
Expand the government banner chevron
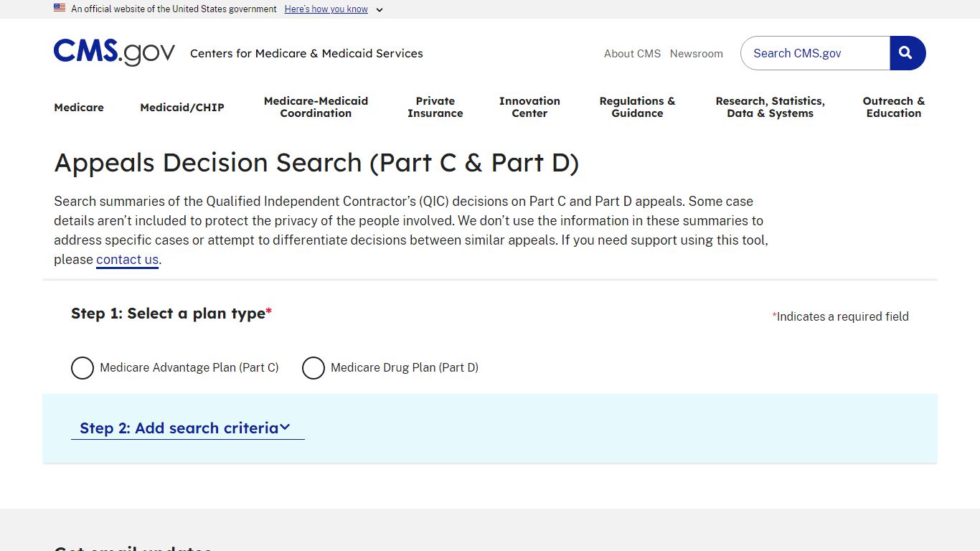point(380,10)
